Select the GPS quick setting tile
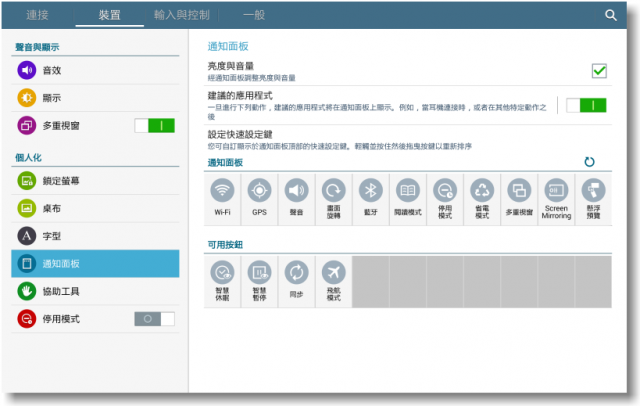 point(259,197)
